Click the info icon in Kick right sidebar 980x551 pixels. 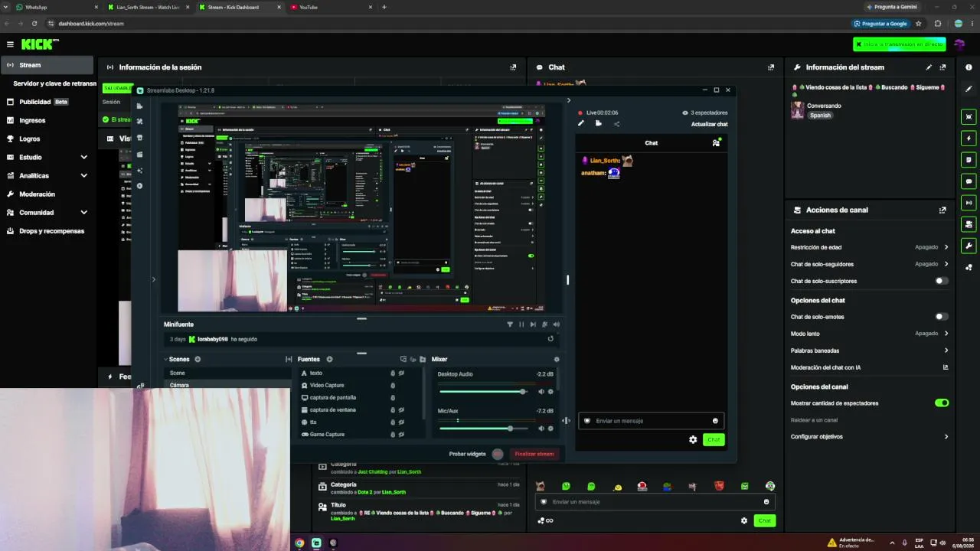(x=969, y=67)
